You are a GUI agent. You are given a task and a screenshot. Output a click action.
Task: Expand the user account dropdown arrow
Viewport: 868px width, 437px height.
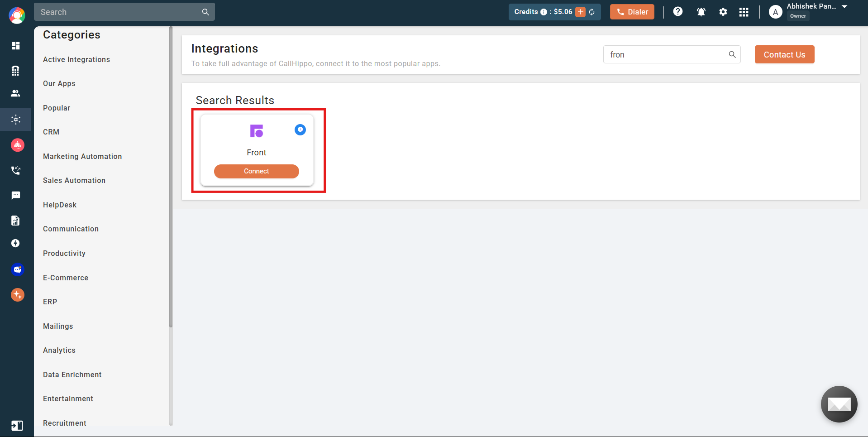[844, 6]
